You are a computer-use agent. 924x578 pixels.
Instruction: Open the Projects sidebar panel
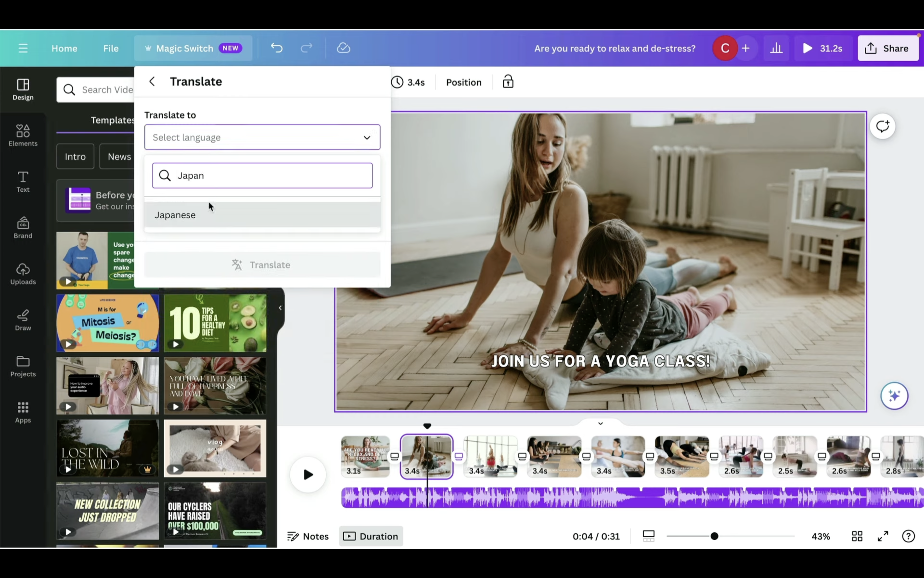[23, 366]
